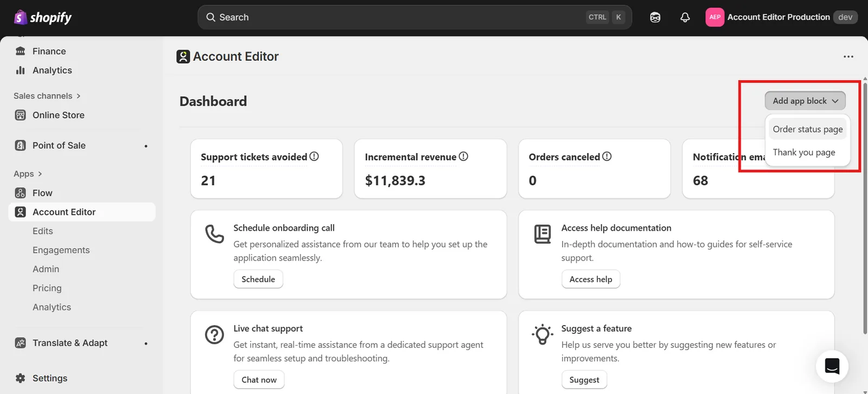Open Pricing under Account Editor
Image resolution: width=868 pixels, height=394 pixels.
coord(47,288)
